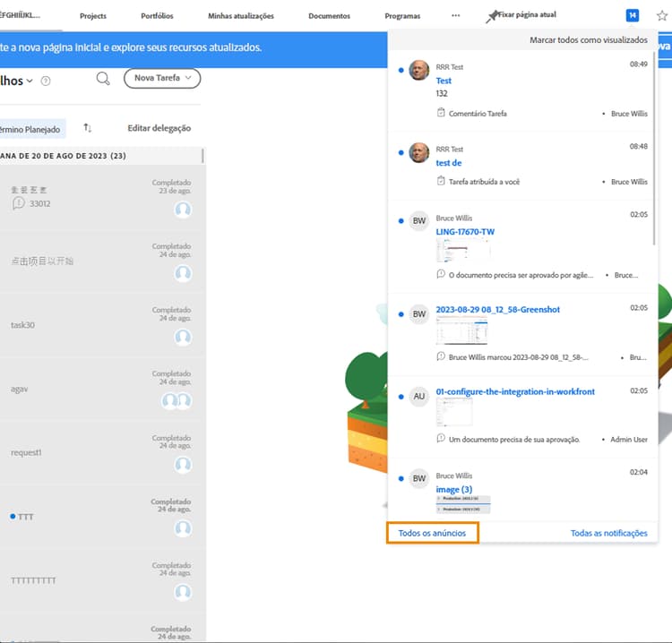Click the pin icon for Fixar página atual
The image size is (672, 643).
(x=491, y=16)
